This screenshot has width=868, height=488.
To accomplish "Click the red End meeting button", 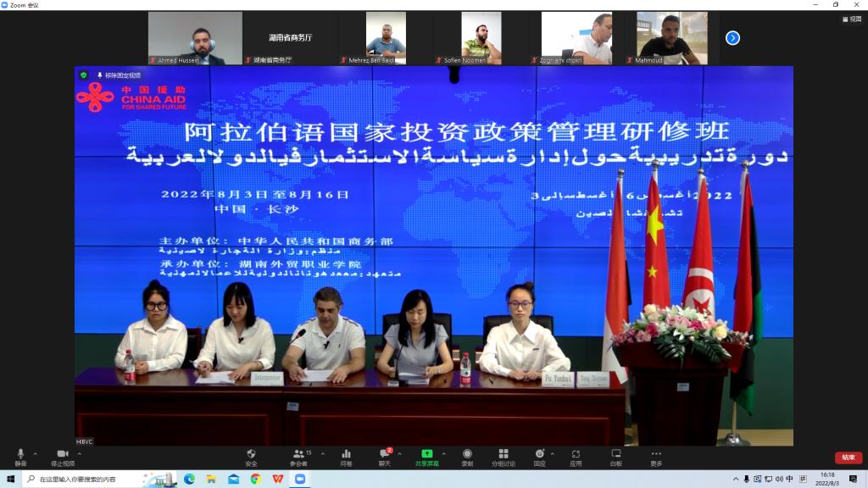I will (x=848, y=457).
